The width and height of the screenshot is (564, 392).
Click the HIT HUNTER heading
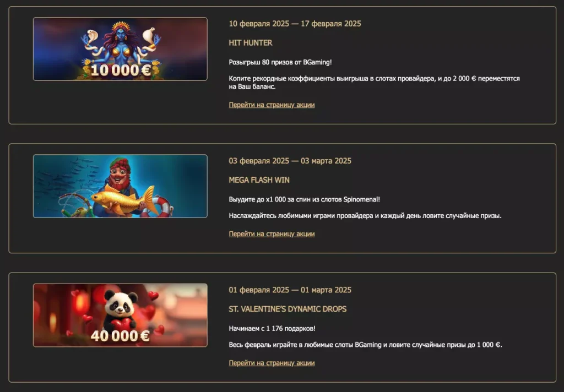click(x=251, y=43)
